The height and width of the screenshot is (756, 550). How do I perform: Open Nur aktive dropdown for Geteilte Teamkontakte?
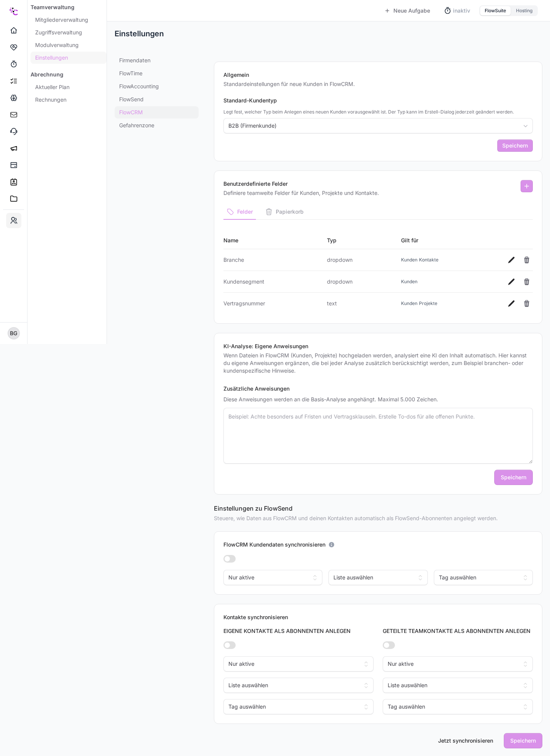click(458, 664)
